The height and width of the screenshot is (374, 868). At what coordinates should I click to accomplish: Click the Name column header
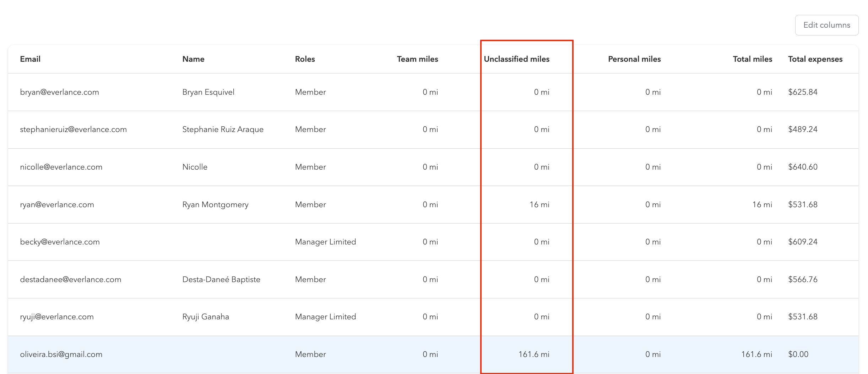click(193, 59)
